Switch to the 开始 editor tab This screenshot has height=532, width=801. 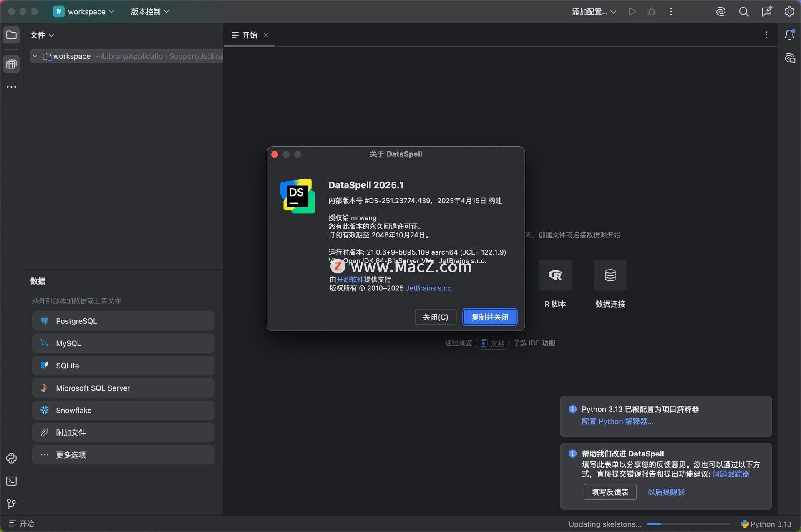click(249, 35)
